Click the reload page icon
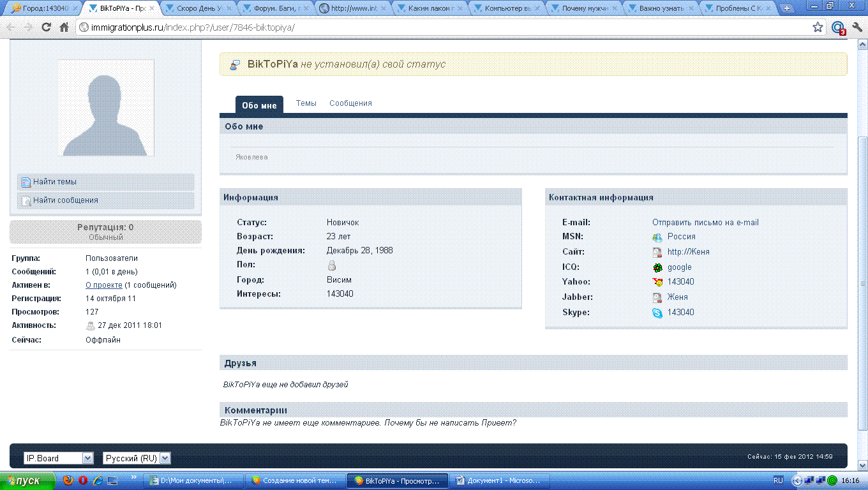The image size is (868, 490). 46,27
